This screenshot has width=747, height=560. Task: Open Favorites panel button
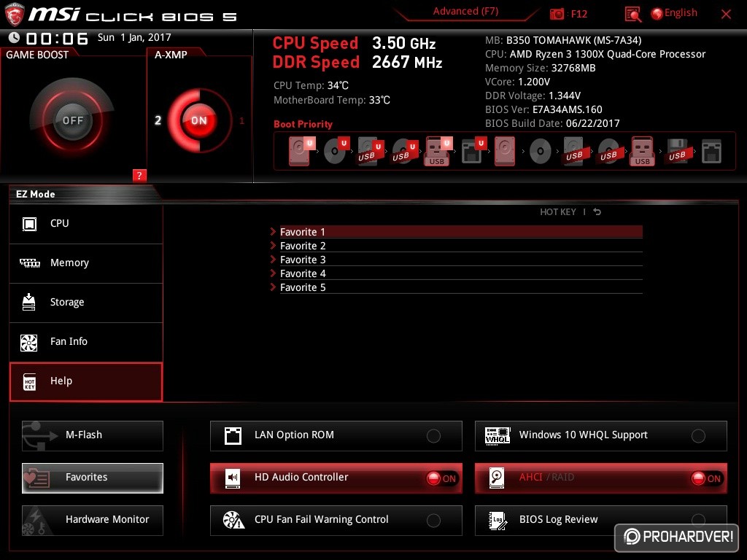93,478
